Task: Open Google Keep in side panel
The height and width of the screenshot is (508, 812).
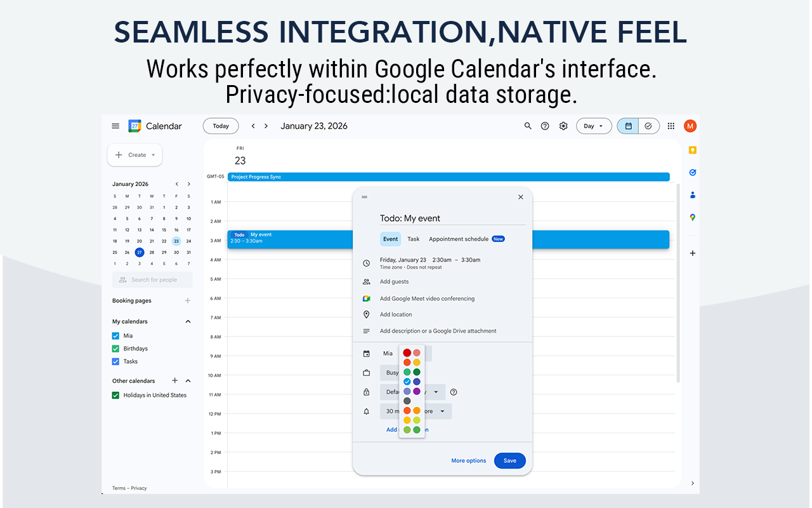Action: click(x=693, y=150)
